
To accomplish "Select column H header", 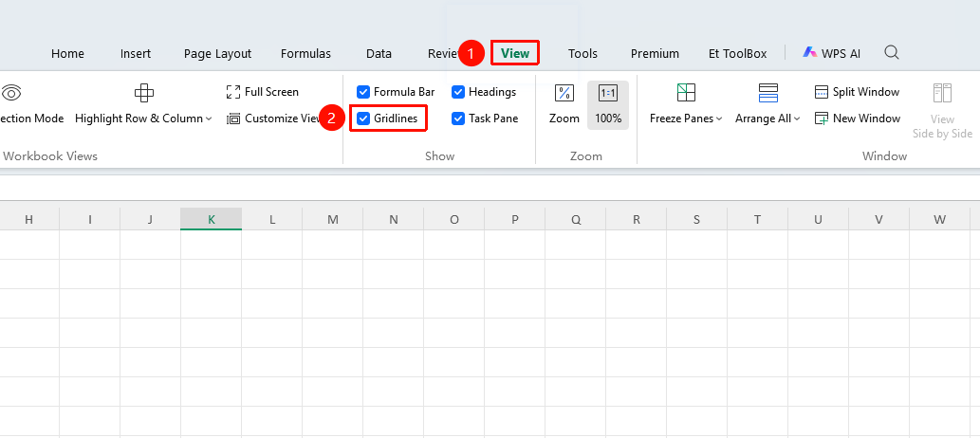I will [x=28, y=219].
